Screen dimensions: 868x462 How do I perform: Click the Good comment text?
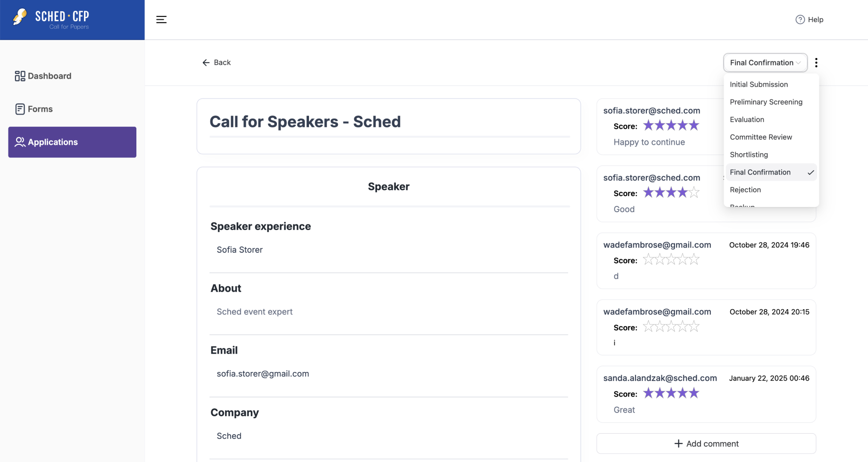tap(624, 209)
